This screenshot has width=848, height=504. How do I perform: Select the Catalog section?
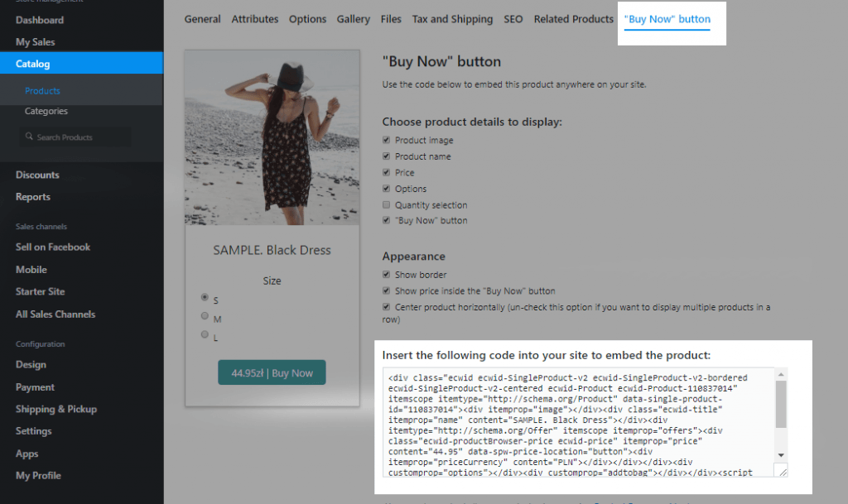pos(82,63)
